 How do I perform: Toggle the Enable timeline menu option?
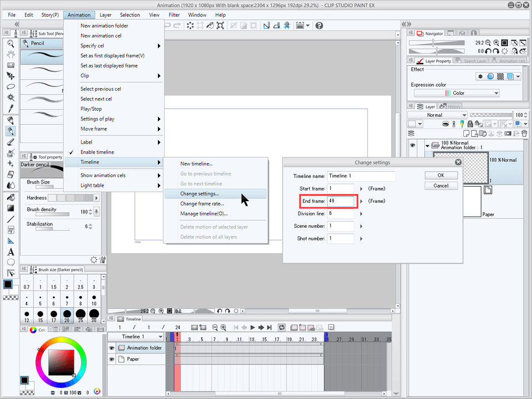tap(97, 152)
